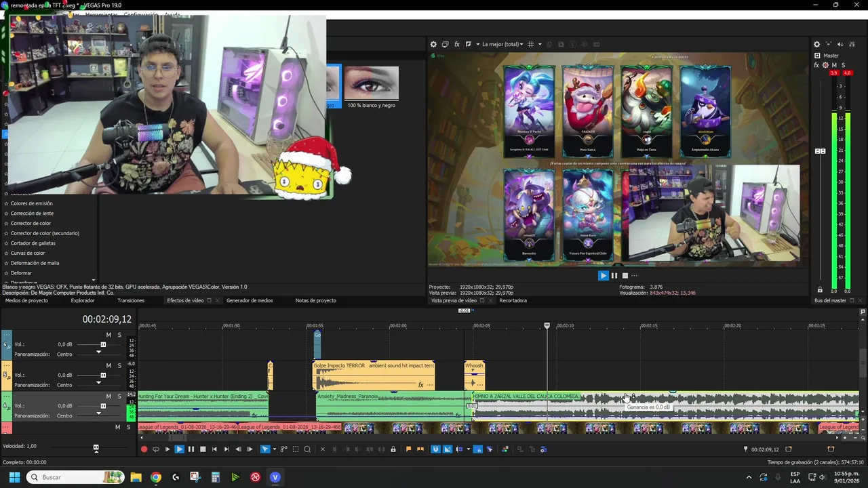Image resolution: width=868 pixels, height=488 pixels.
Task: Toggle Split Screen View icon in preview
Action: pyautogui.click(x=469, y=44)
